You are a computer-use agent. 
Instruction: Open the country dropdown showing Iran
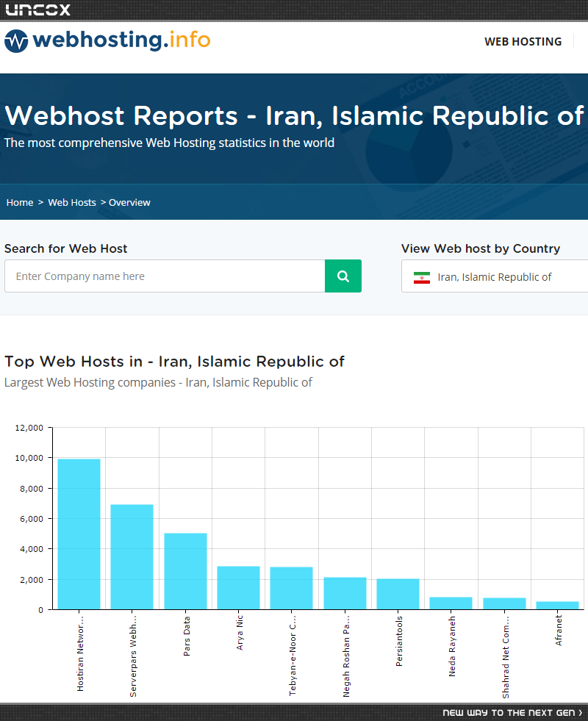tap(495, 276)
